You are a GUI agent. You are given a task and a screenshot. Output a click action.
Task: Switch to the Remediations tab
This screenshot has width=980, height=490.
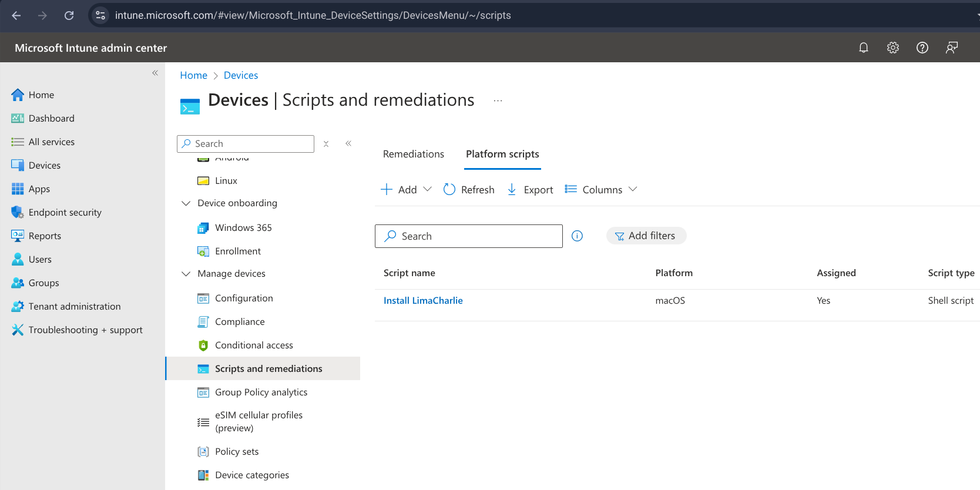pos(414,154)
